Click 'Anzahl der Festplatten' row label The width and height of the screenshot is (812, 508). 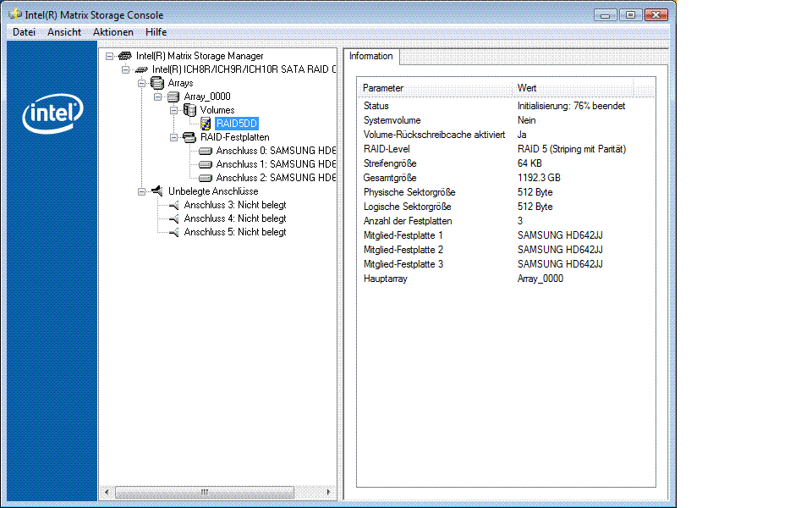tap(408, 221)
